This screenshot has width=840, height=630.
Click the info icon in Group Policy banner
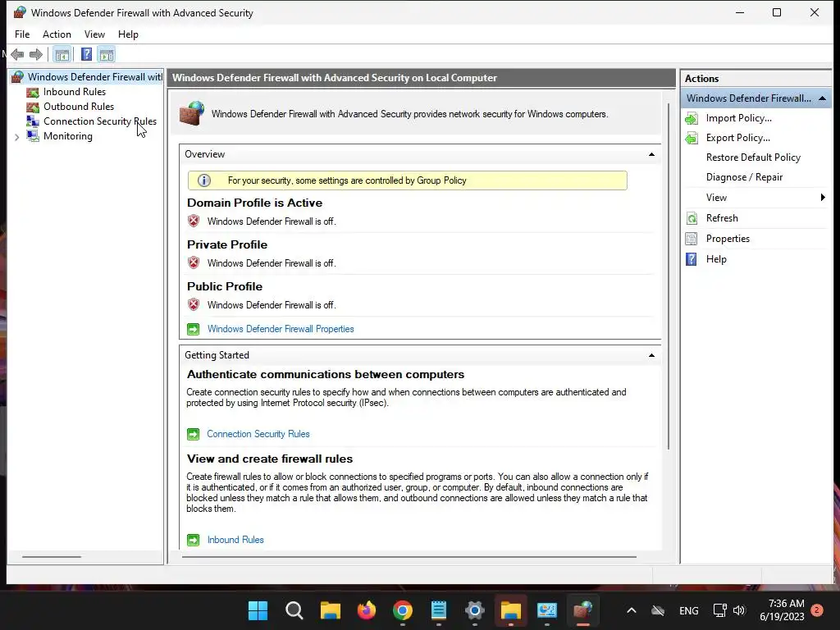coord(204,180)
